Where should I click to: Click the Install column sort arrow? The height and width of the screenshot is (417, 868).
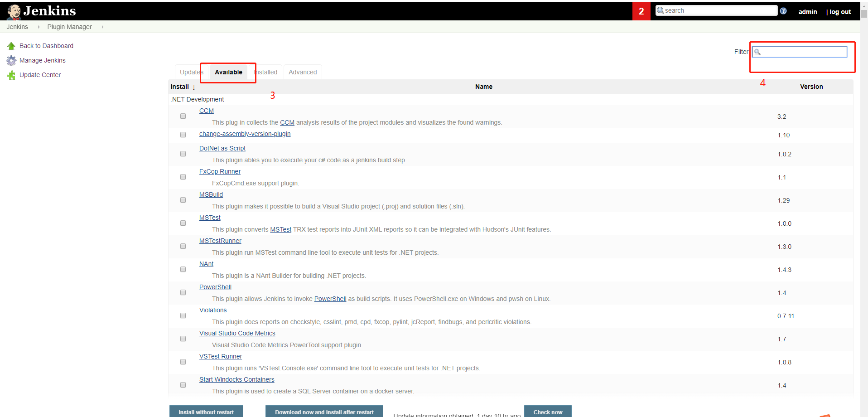tap(194, 87)
